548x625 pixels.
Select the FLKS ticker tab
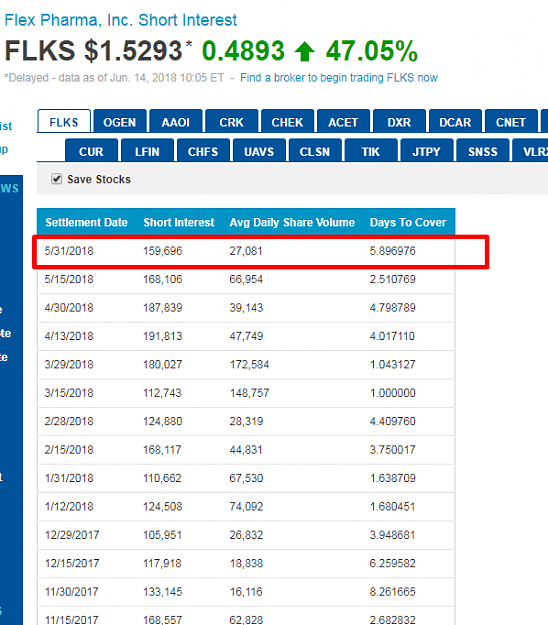64,121
